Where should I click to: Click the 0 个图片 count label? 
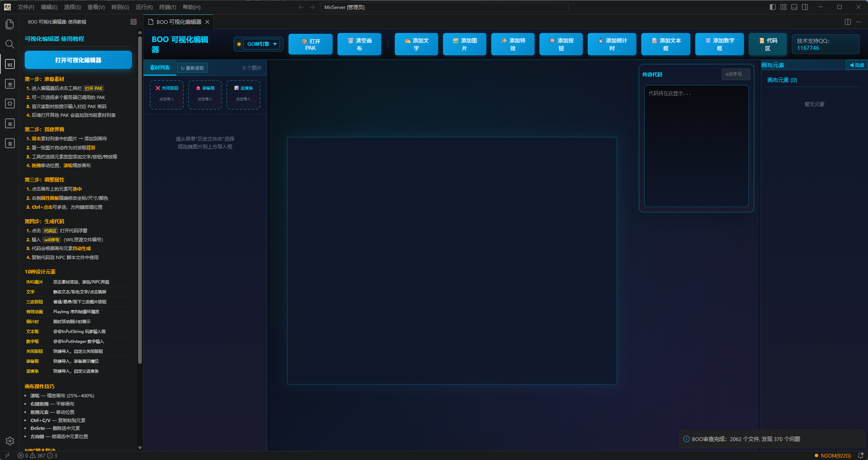(x=252, y=68)
